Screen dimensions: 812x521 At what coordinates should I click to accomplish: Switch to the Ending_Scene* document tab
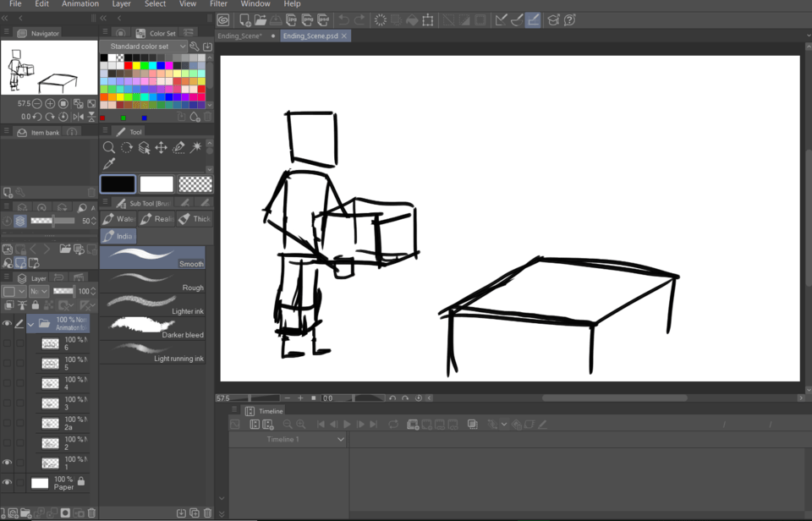tap(240, 36)
